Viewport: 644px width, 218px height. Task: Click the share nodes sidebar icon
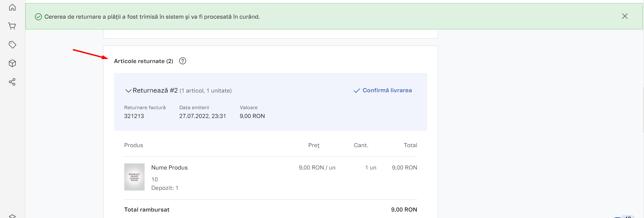13,82
